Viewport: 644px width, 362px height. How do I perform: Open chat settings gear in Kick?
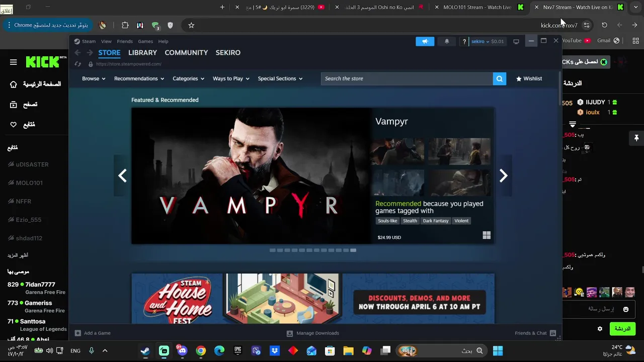pyautogui.click(x=600, y=329)
